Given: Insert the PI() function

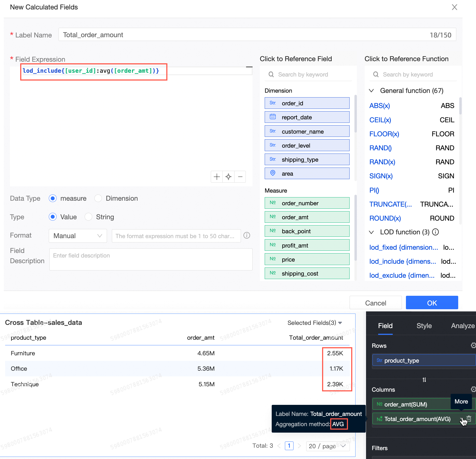Looking at the screenshot, I should (374, 190).
